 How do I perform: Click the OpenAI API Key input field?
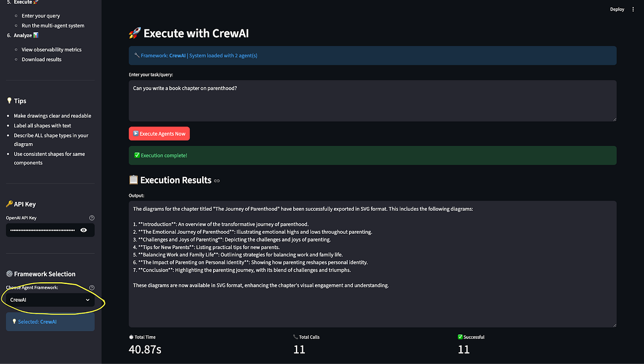pos(42,230)
